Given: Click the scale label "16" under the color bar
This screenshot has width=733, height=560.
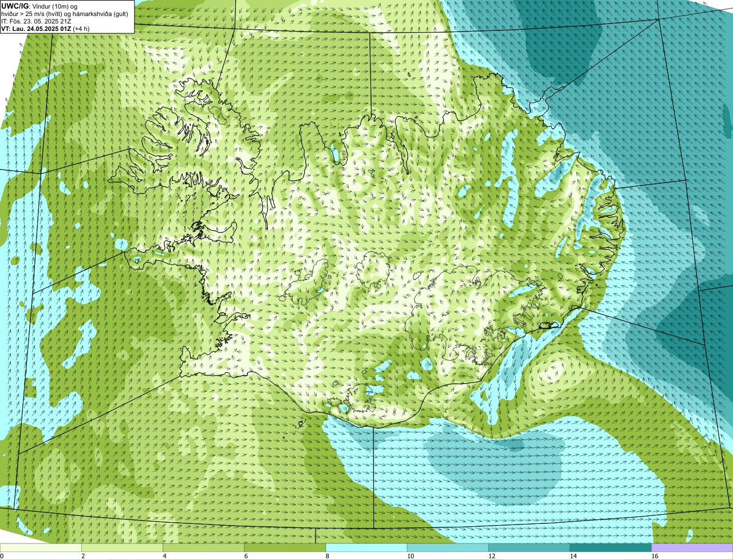Looking at the screenshot, I should click(x=655, y=556).
